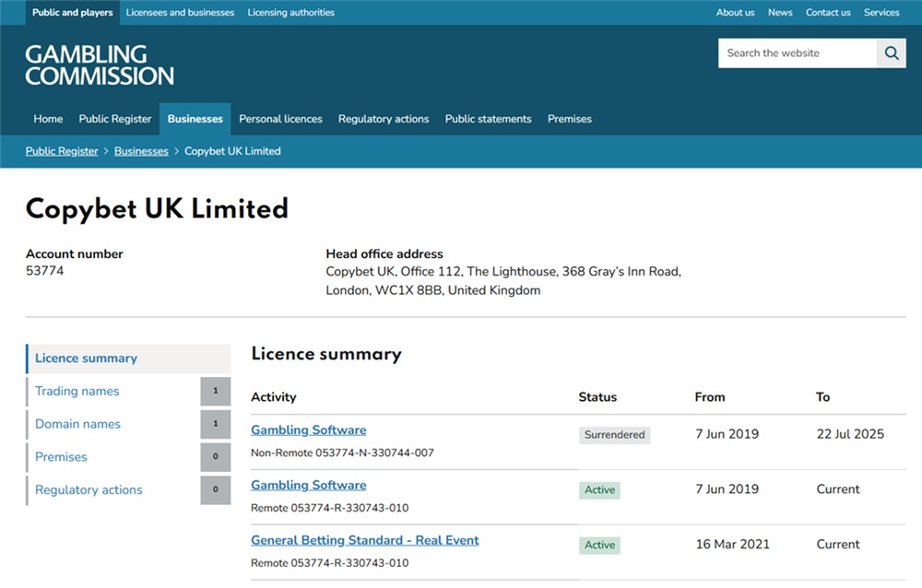Open Personal licences navigation item

click(x=280, y=119)
